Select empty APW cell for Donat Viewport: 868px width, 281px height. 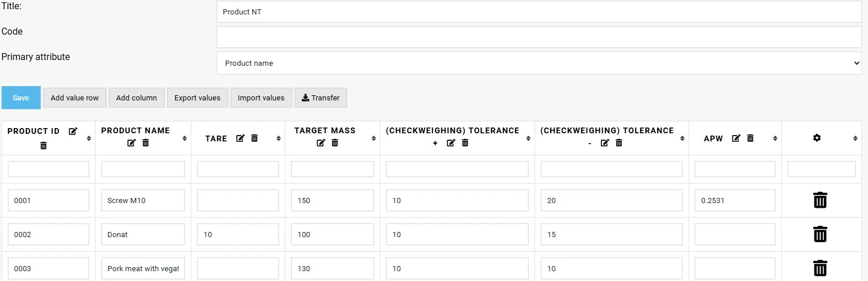[735, 234]
